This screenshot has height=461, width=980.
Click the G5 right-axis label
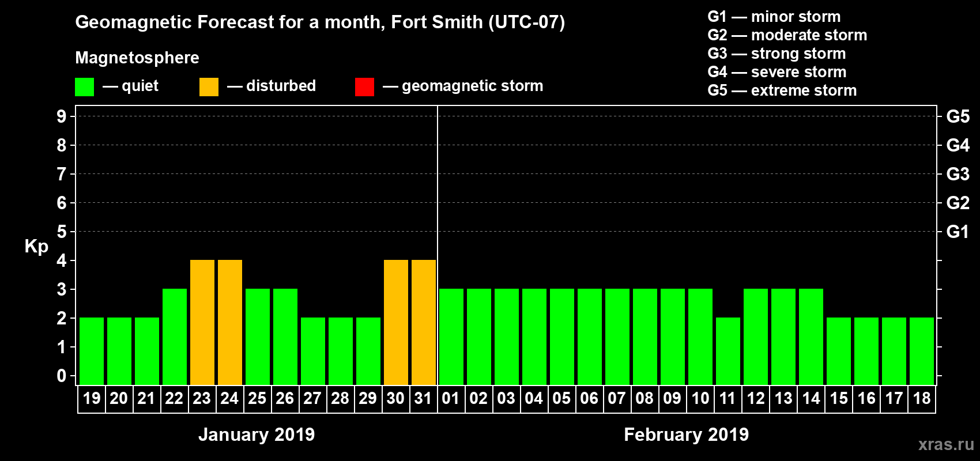coord(958,116)
